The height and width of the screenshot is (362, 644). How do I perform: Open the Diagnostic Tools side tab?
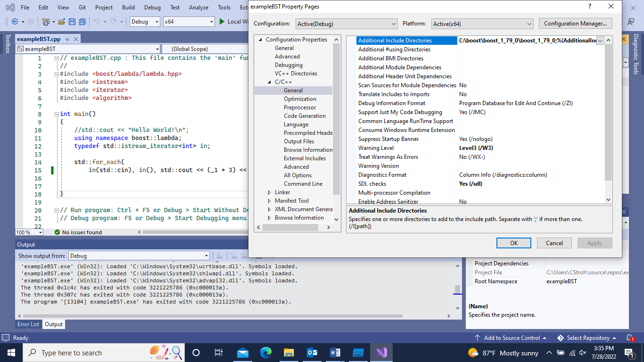coord(636,54)
